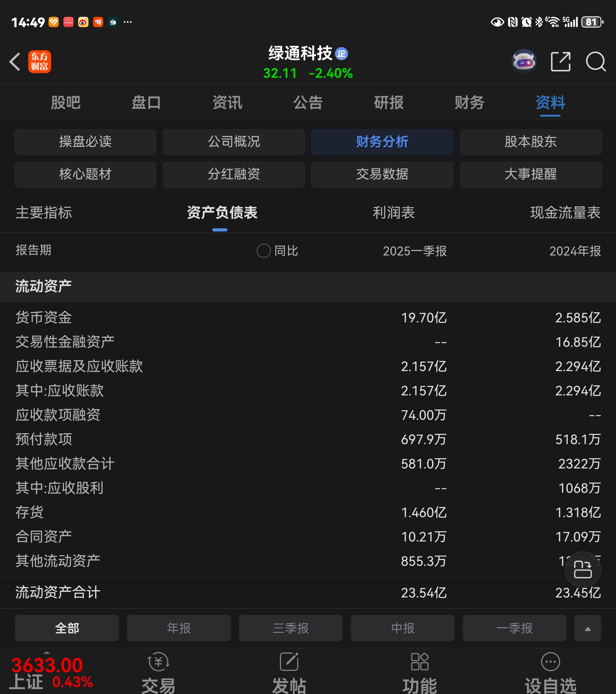Open the 主要指标 sub-tab
616x694 pixels.
coord(44,213)
